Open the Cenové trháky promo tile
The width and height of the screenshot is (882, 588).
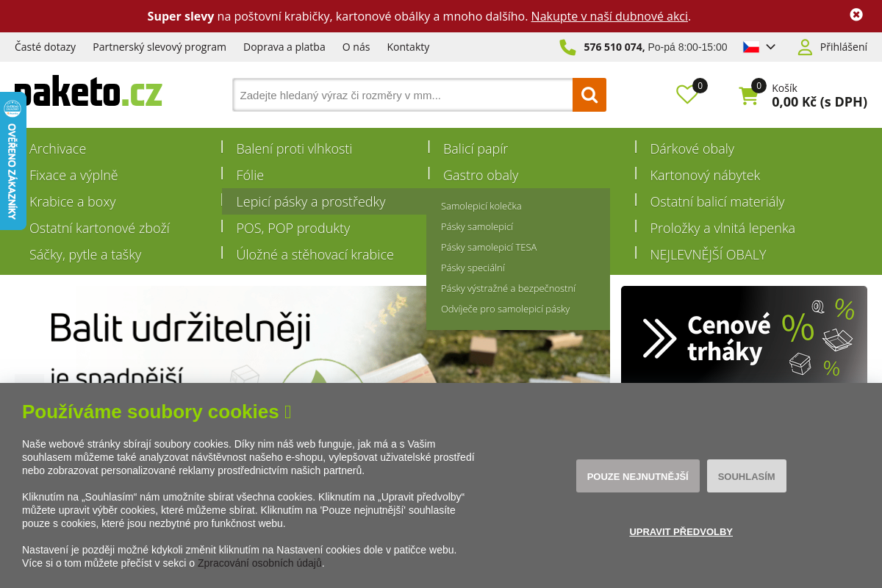744,334
